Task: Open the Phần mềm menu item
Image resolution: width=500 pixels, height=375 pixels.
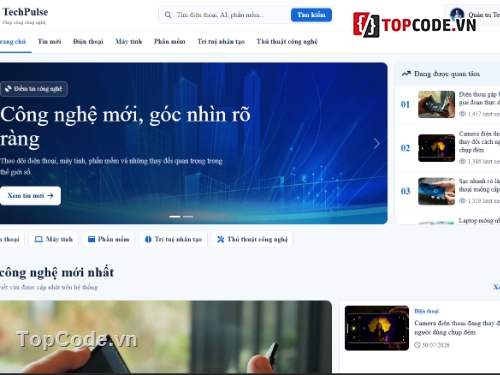Action: (x=170, y=42)
